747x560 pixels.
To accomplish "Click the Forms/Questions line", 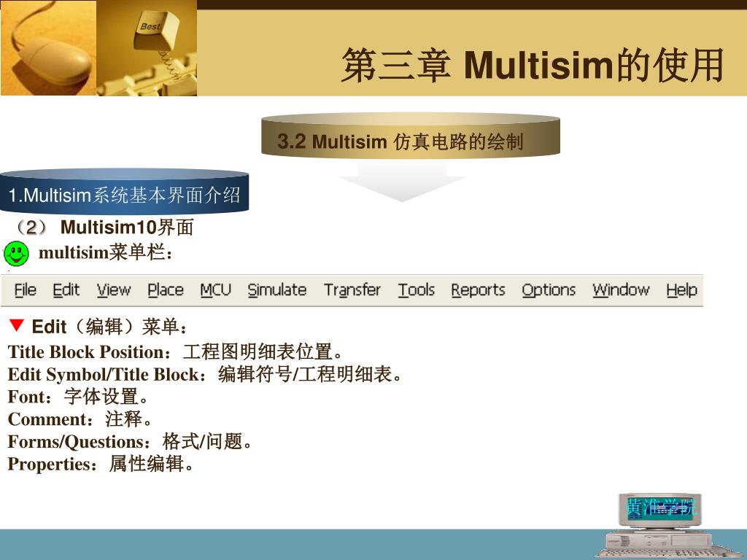I will tap(130, 441).
